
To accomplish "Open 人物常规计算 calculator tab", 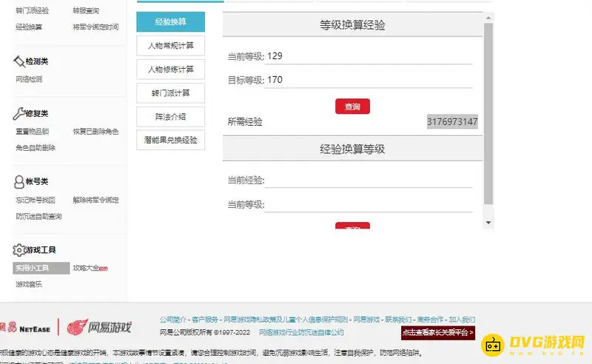I will [171, 46].
